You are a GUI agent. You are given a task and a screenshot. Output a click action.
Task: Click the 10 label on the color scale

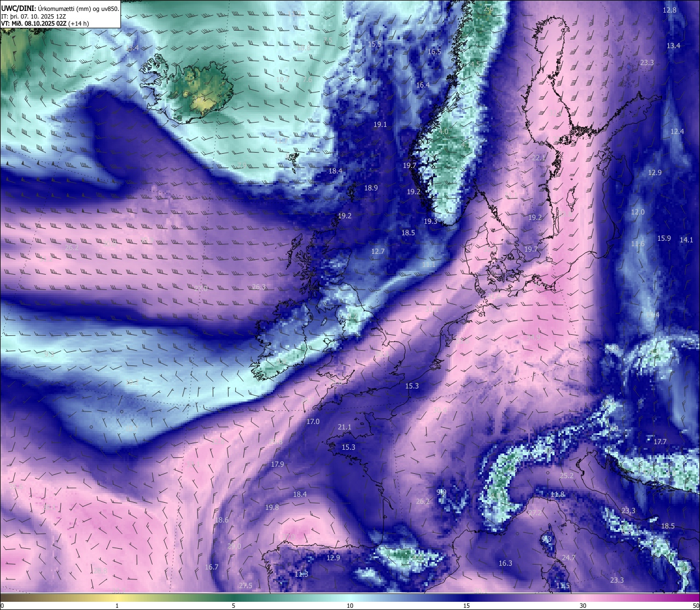pos(350,606)
